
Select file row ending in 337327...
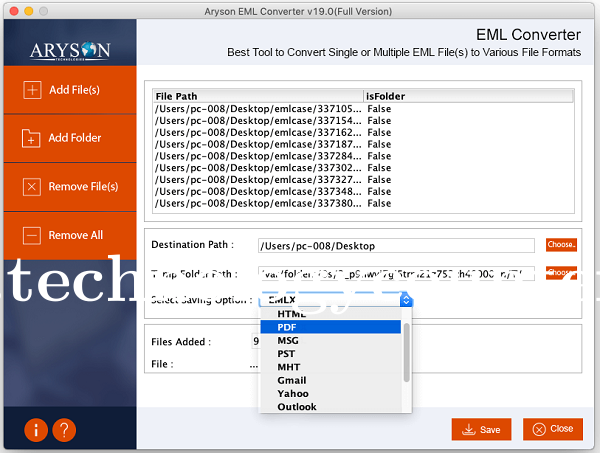click(x=364, y=180)
